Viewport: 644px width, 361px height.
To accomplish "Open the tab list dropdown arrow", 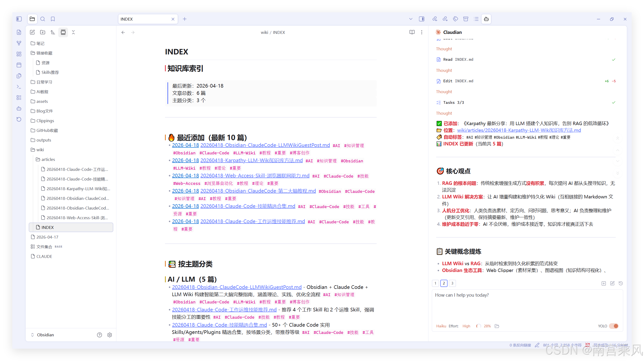I will click(x=411, y=19).
